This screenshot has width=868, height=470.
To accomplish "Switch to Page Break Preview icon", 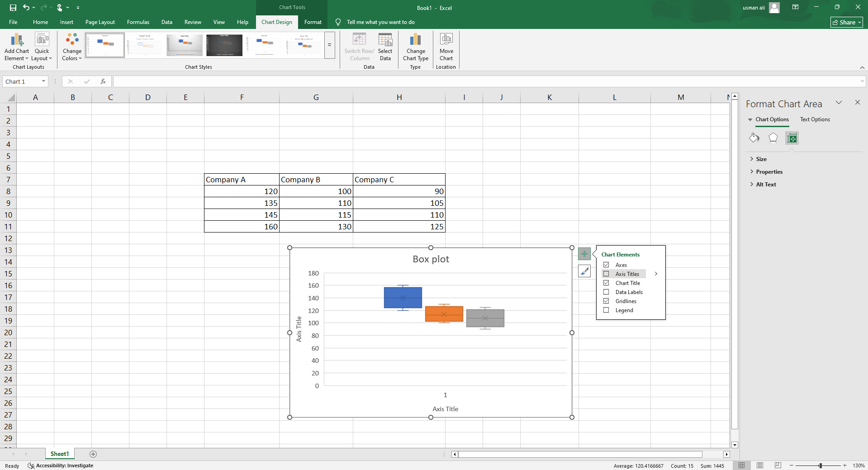I will pos(778,465).
